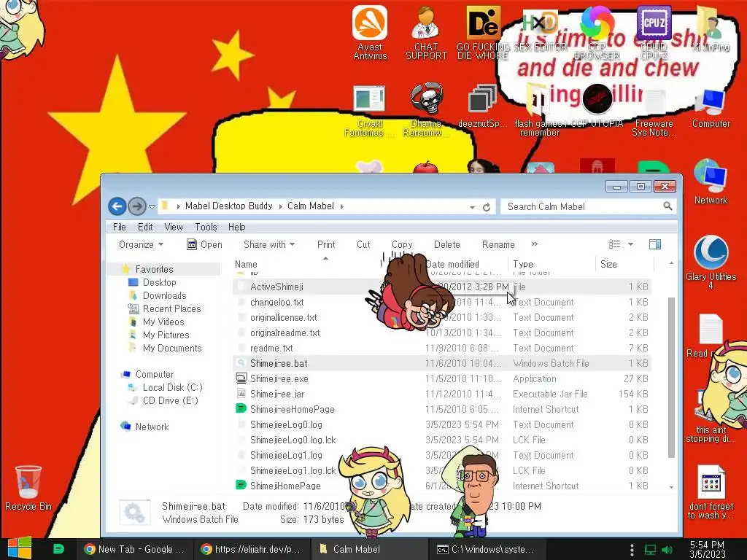747x560 pixels.
Task: Toggle the preview pane button
Action: point(655,244)
